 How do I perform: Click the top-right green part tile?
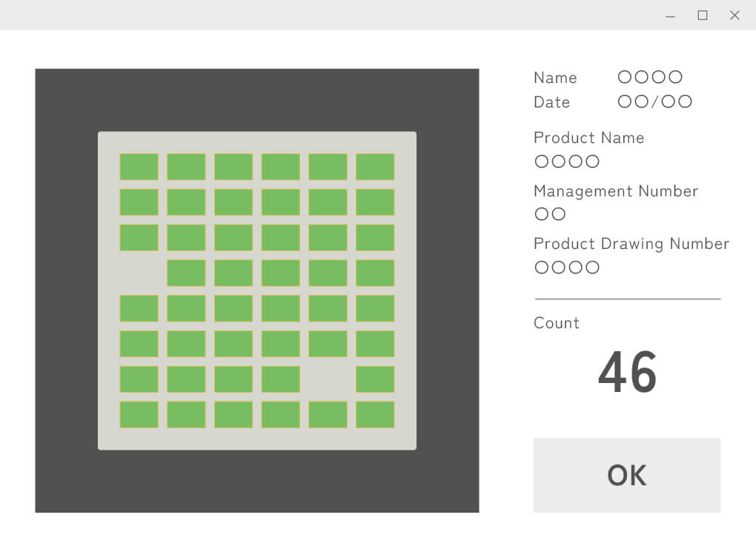click(375, 167)
